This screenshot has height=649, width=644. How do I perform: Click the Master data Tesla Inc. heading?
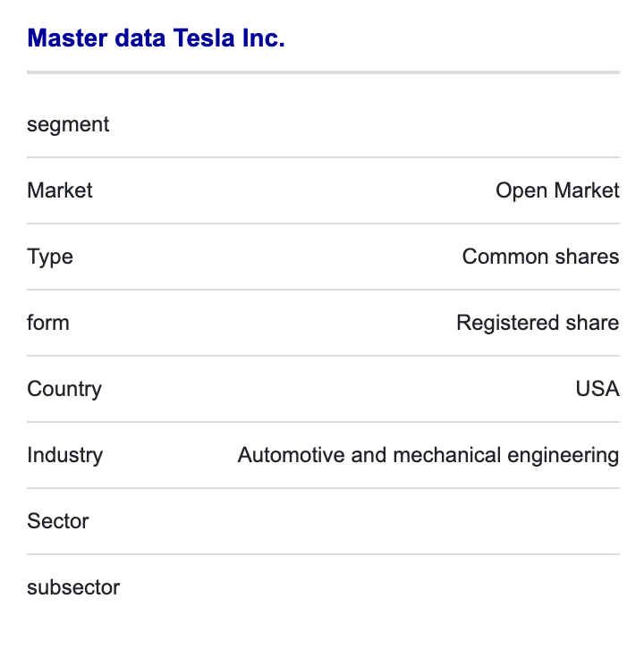156,38
